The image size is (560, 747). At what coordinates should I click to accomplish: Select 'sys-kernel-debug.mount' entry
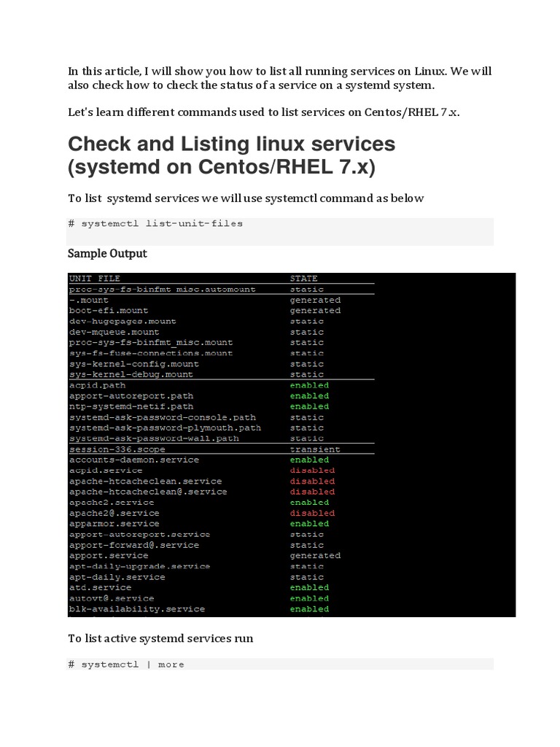[131, 374]
